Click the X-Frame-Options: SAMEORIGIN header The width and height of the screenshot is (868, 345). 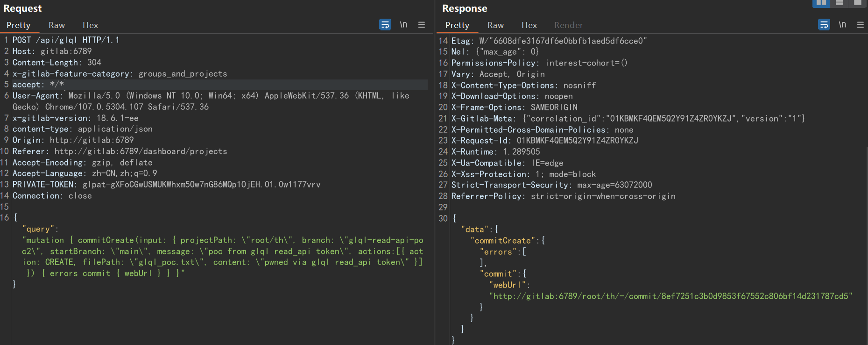point(514,108)
